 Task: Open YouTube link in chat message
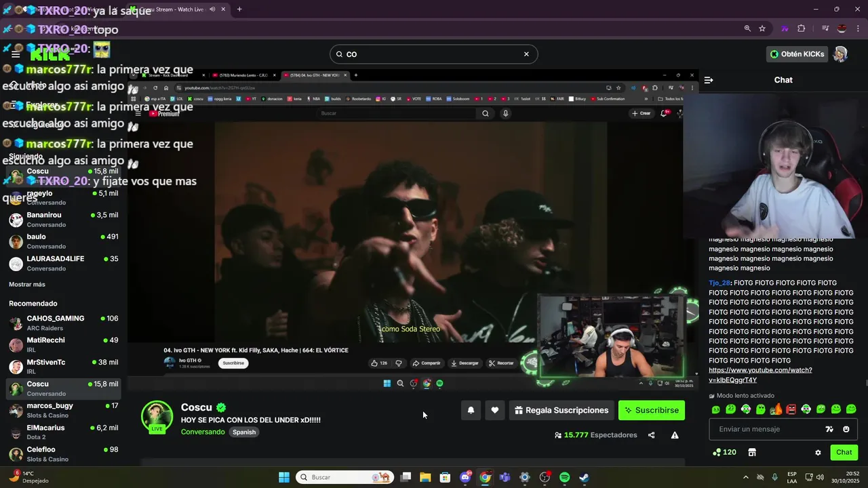pos(760,375)
